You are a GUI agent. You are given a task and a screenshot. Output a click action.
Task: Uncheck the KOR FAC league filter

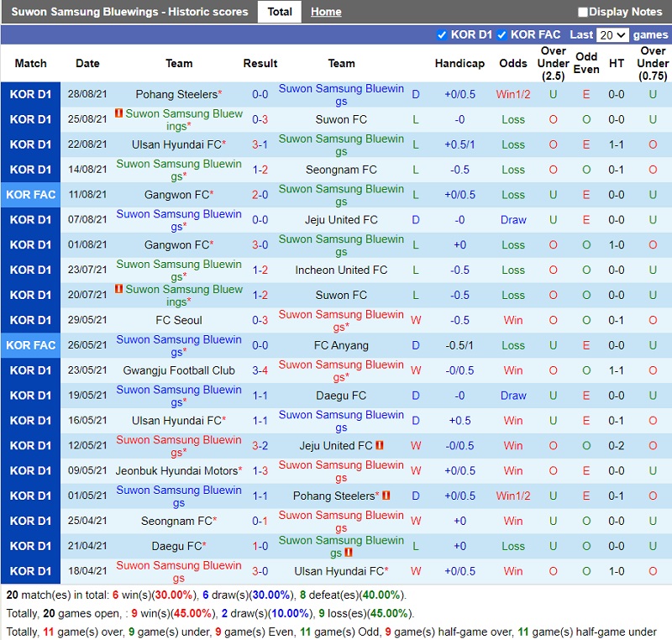tap(501, 34)
